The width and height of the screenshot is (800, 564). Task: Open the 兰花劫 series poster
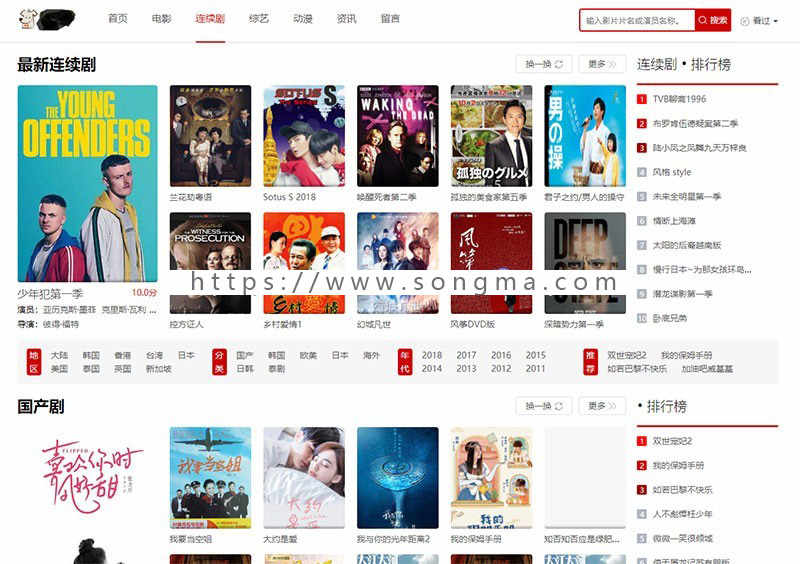pyautogui.click(x=210, y=136)
